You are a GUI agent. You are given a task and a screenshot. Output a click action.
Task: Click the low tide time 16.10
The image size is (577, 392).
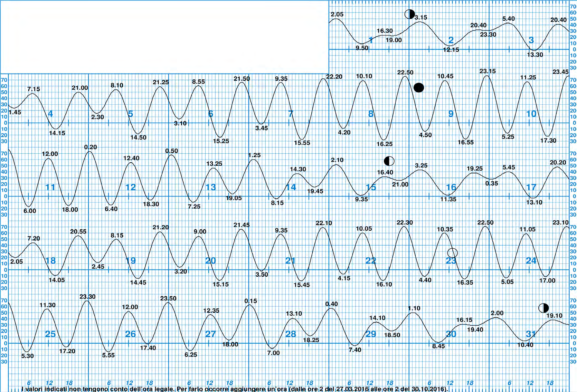(x=384, y=284)
